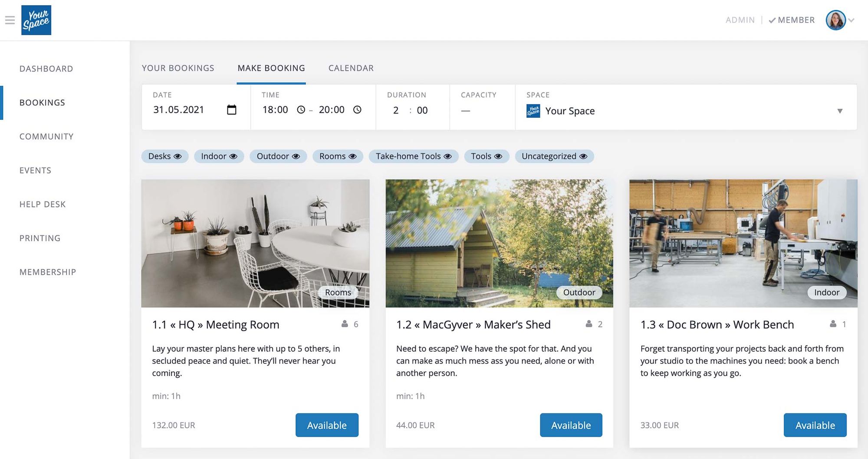Navigate to Community section
The height and width of the screenshot is (459, 868).
(46, 136)
